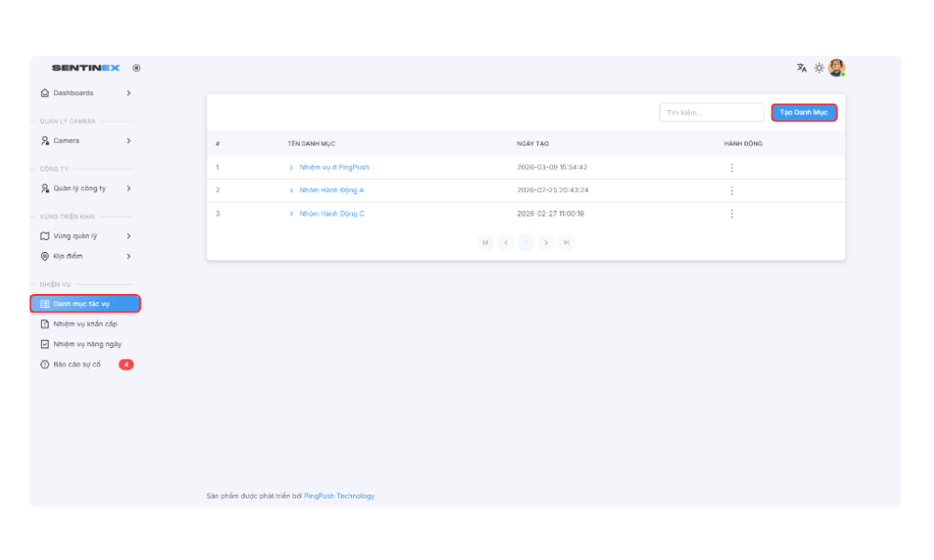Expand the Nhóm Hành Động A row
Screen dimensions: 934x560
(291, 190)
